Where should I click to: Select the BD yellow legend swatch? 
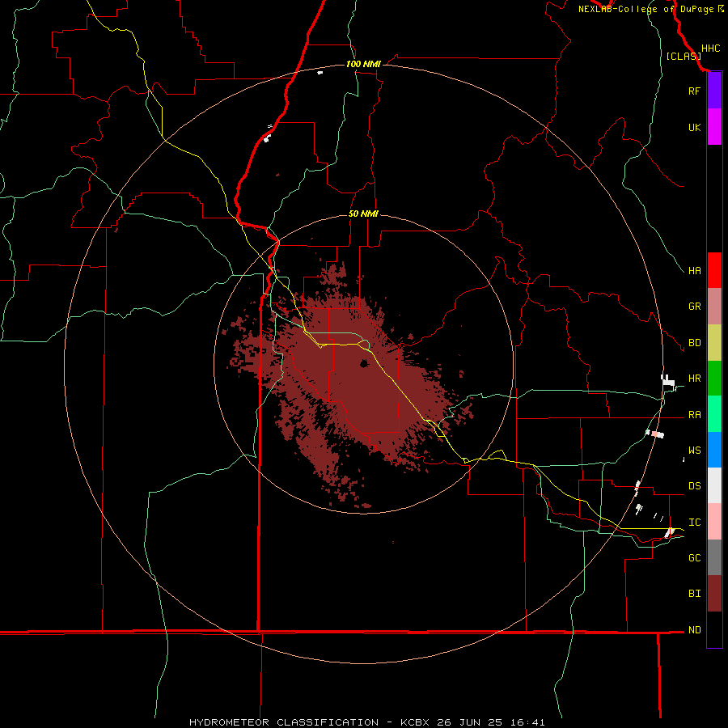tap(714, 343)
